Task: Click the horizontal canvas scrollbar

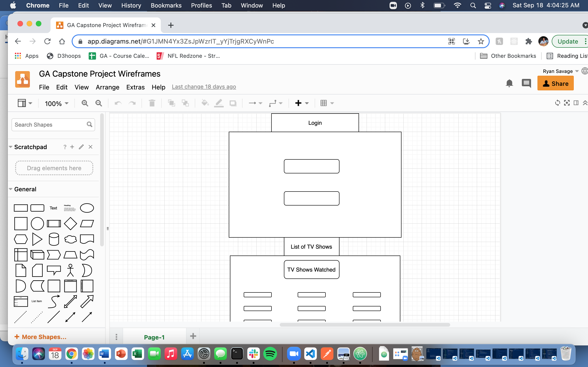Action: (x=365, y=325)
